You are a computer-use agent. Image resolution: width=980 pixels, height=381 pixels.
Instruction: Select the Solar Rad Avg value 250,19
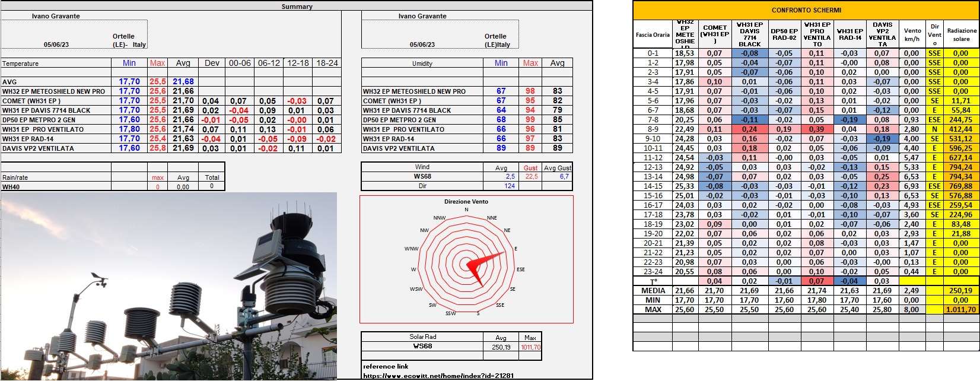click(501, 347)
